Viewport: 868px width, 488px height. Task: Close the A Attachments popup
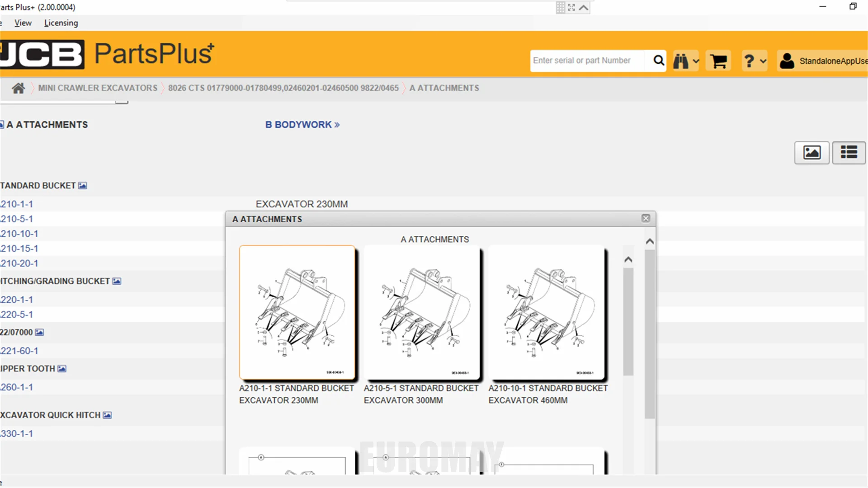coord(646,219)
